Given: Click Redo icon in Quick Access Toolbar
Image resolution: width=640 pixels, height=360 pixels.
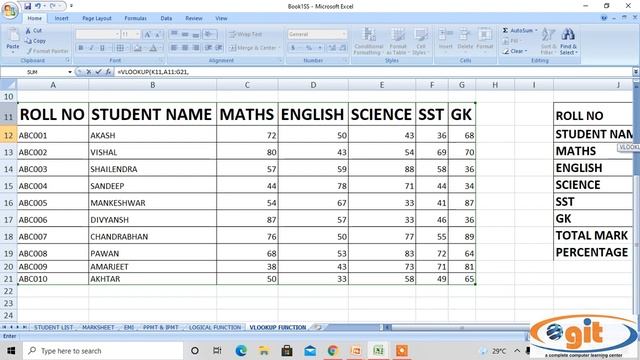Looking at the screenshot, I should pyautogui.click(x=53, y=6).
